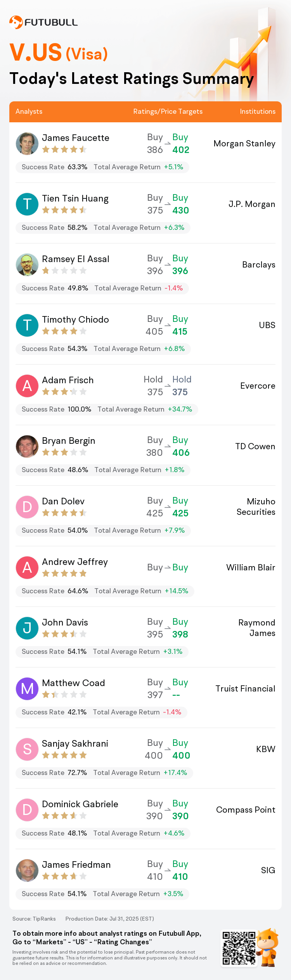Click the Institutions column header
The image size is (291, 980).
[258, 111]
